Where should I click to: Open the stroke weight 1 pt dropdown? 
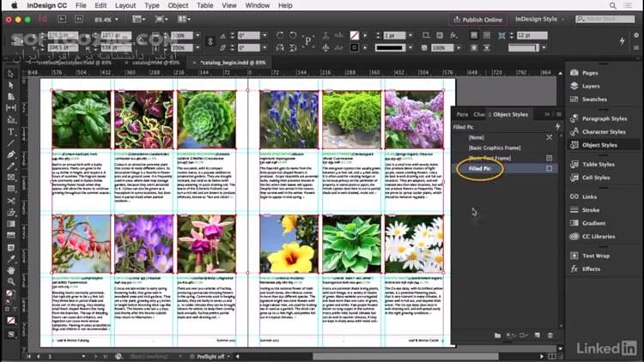tap(402, 35)
